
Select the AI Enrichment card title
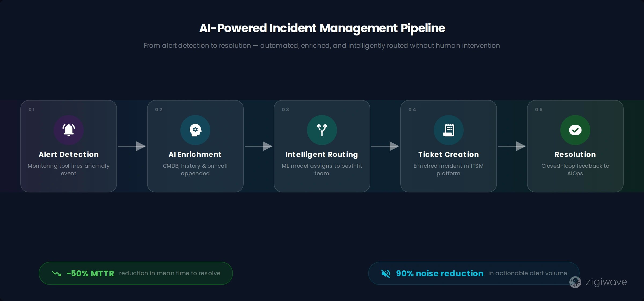click(x=195, y=155)
